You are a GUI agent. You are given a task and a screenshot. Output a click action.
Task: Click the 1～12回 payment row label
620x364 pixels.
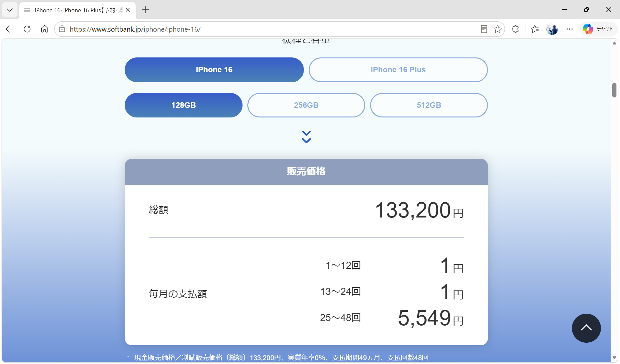[343, 265]
